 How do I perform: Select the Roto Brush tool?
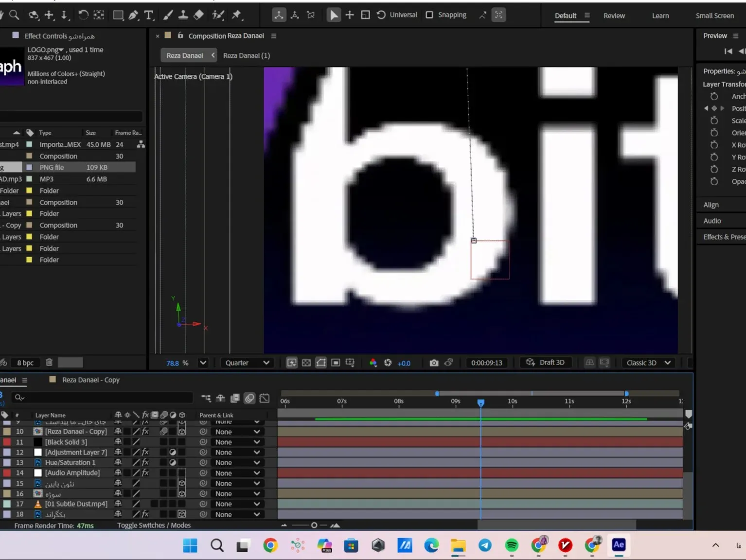coord(218,15)
